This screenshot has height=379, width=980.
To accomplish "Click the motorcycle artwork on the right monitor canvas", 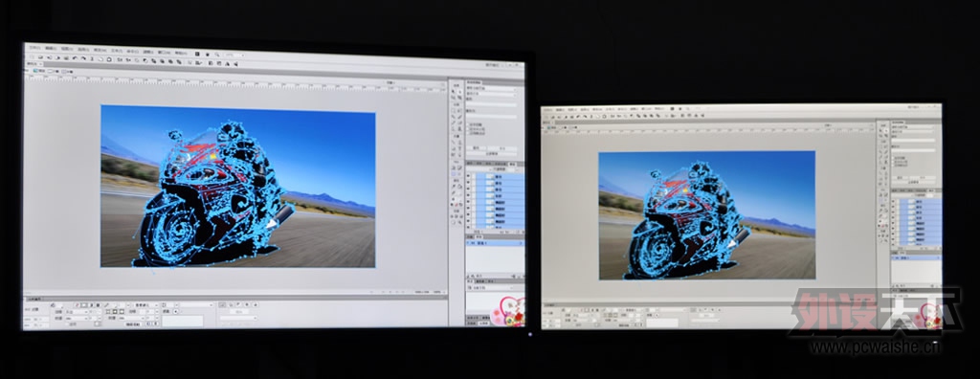I will click(684, 222).
